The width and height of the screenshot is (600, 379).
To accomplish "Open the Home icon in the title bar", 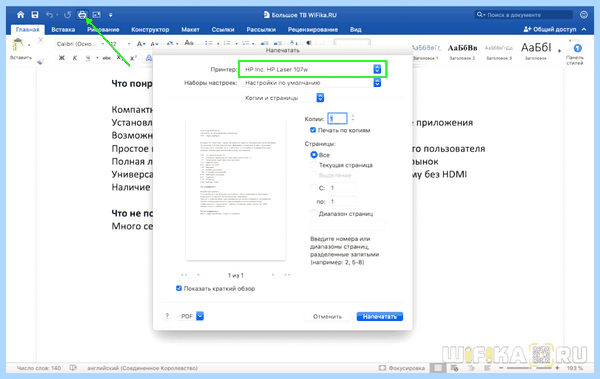I will tap(20, 15).
